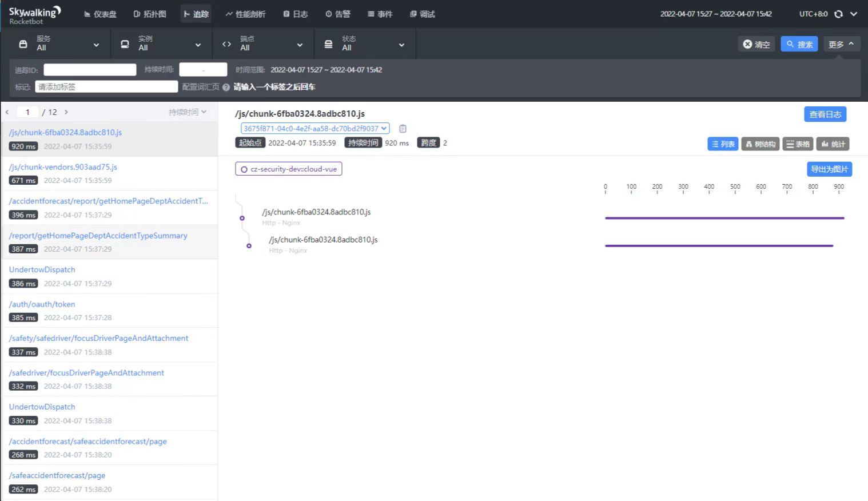Focus the 标记 tag input field
The height and width of the screenshot is (501, 868).
[106, 87]
